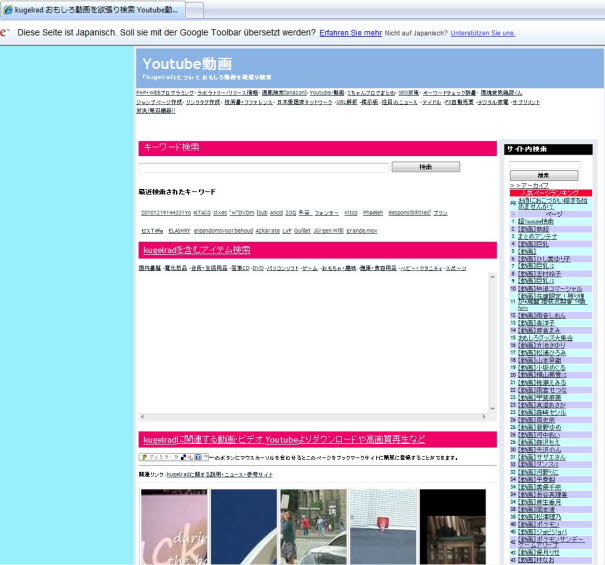Viewport: 605px width, 565px height.
Task: Open recent keyword 'ZOO'
Action: pos(291,213)
